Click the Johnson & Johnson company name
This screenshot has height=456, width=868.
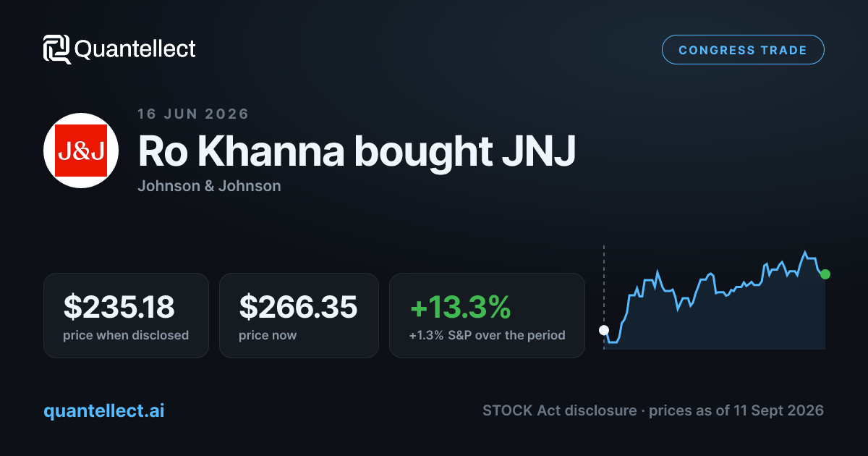tap(209, 186)
